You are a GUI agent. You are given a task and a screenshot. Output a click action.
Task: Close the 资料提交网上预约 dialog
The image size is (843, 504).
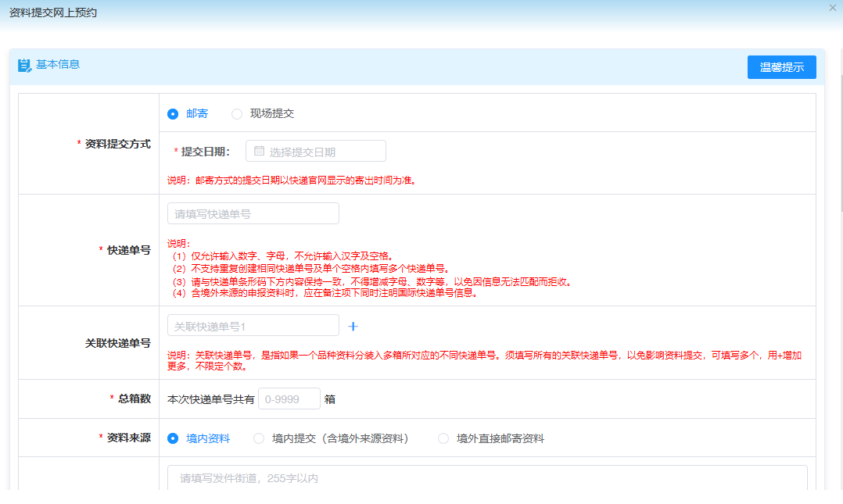point(831,9)
